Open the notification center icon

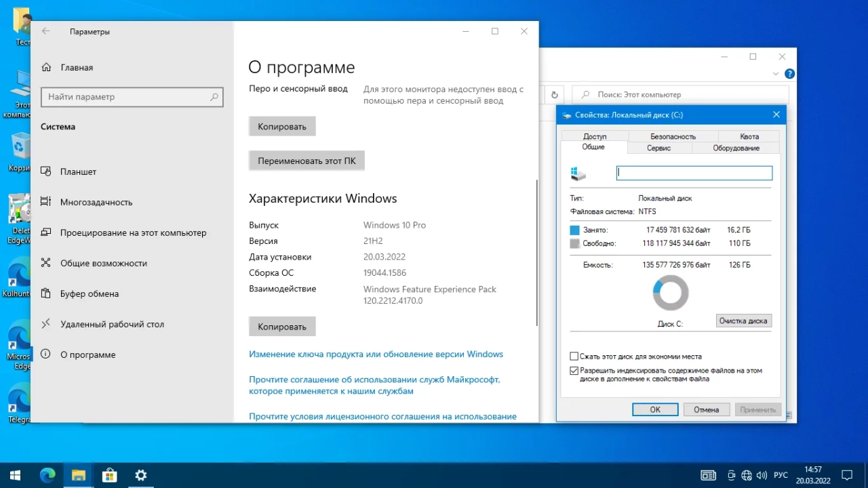tap(847, 475)
